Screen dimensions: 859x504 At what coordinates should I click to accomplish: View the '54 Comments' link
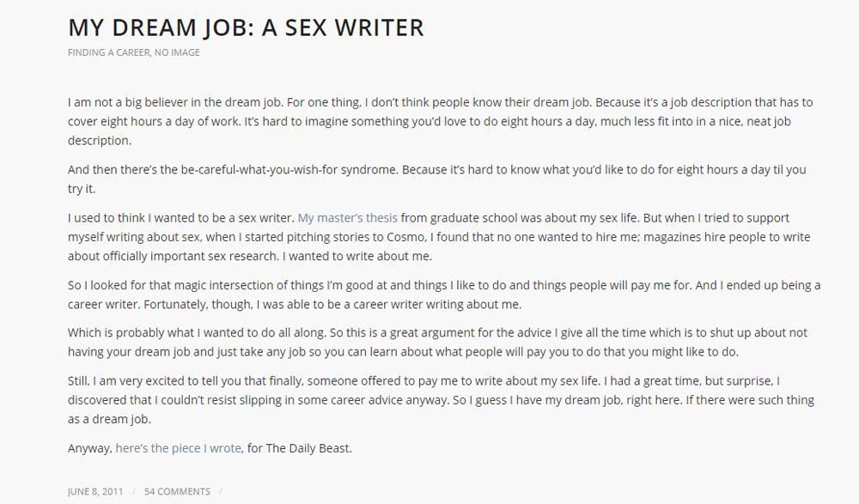(177, 491)
